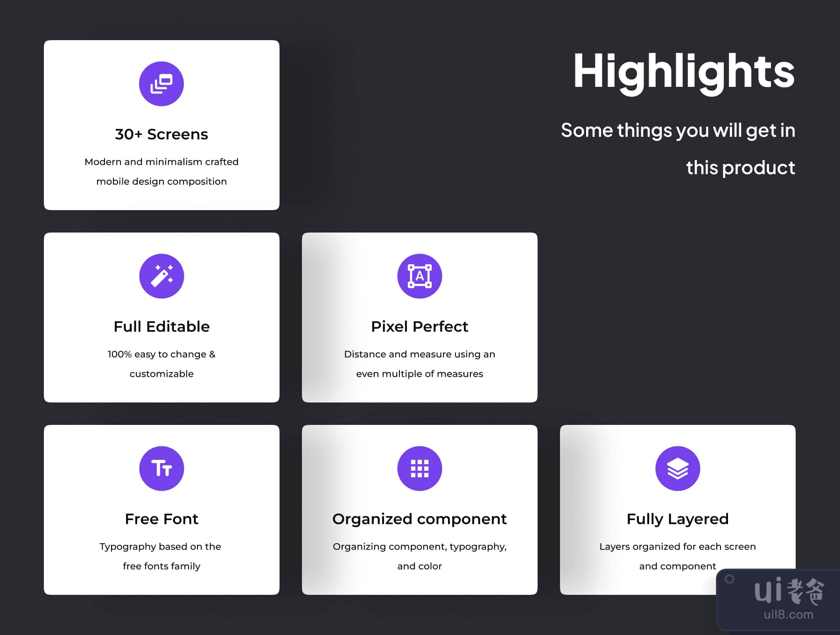Click the "Modern and minimalism crafted" description
The height and width of the screenshot is (635, 840).
161,162
